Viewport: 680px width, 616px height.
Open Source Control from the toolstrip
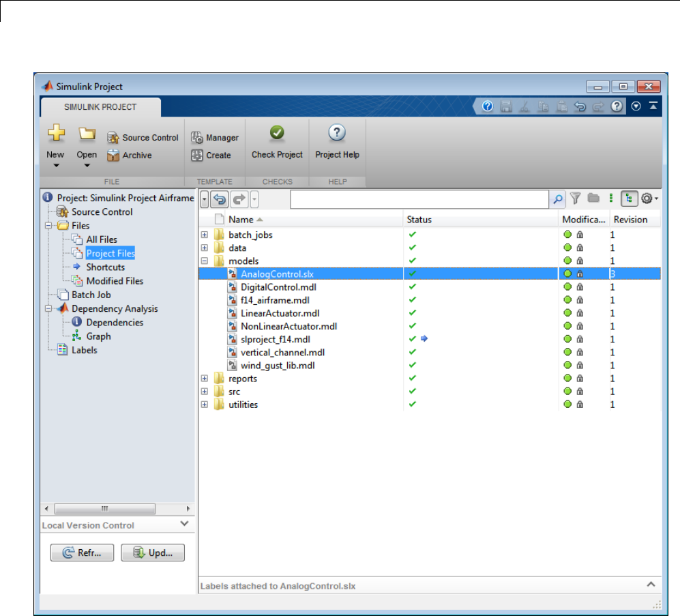coord(143,138)
